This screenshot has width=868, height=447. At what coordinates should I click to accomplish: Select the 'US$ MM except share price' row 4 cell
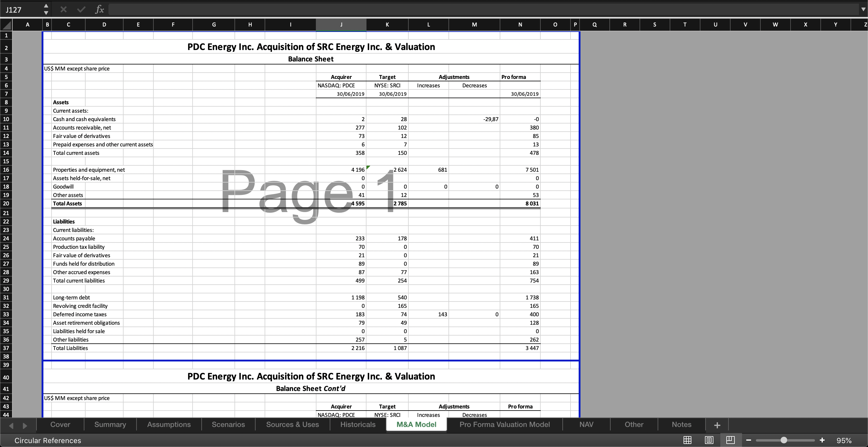[77, 69]
